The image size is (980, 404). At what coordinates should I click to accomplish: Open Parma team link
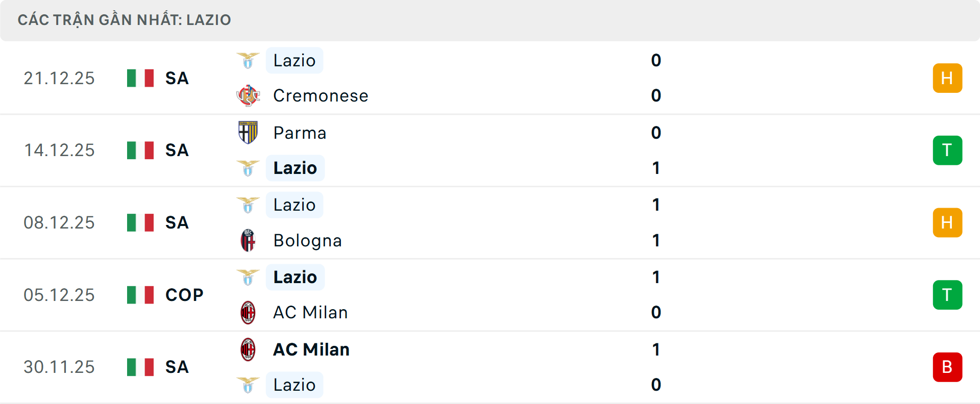pyautogui.click(x=300, y=133)
